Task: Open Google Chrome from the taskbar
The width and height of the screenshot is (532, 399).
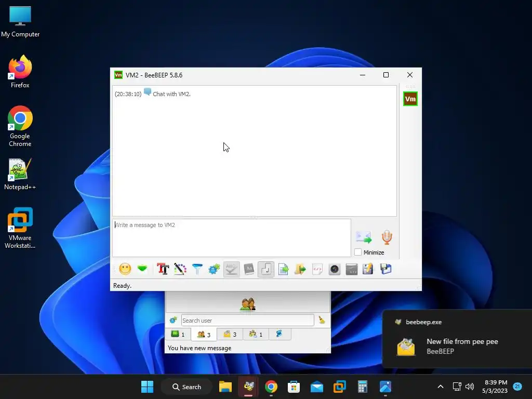Action: click(271, 387)
